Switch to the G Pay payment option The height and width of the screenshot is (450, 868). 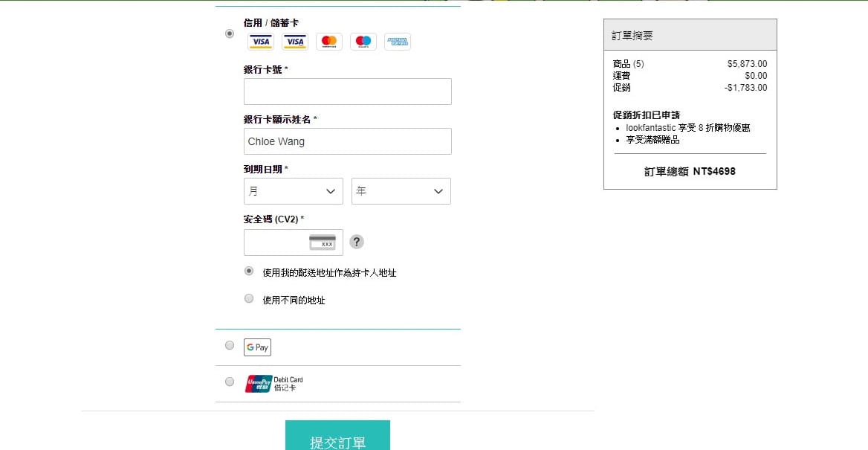[230, 345]
